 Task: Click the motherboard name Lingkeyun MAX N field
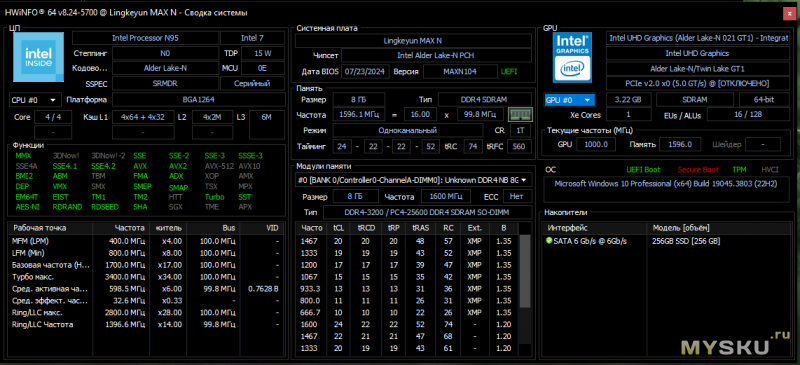tap(412, 40)
